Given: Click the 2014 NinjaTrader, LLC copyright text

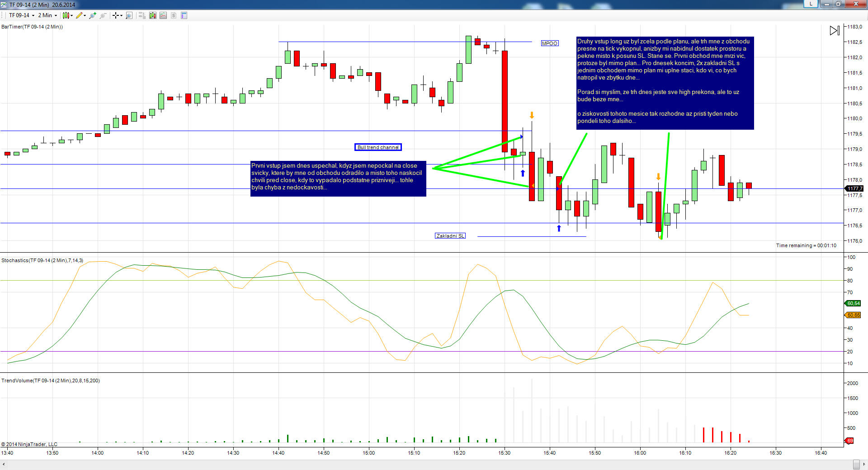Looking at the screenshot, I should (x=29, y=444).
